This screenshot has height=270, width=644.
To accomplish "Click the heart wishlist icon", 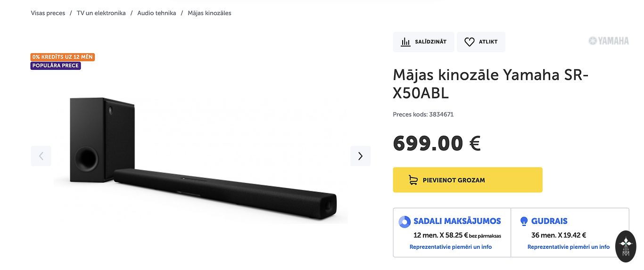I will coord(469,42).
